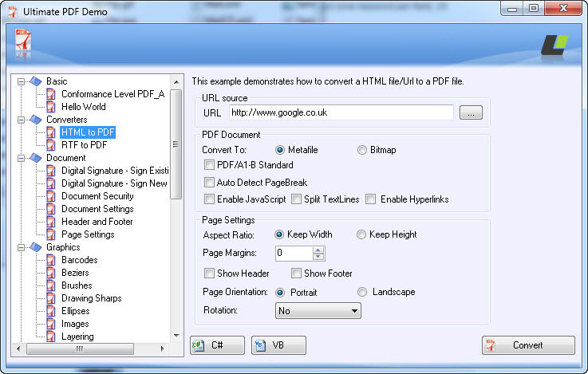This screenshot has height=374, width=588.
Task: Click the PDF icon beside Barcodes
Action: pyautogui.click(x=51, y=260)
